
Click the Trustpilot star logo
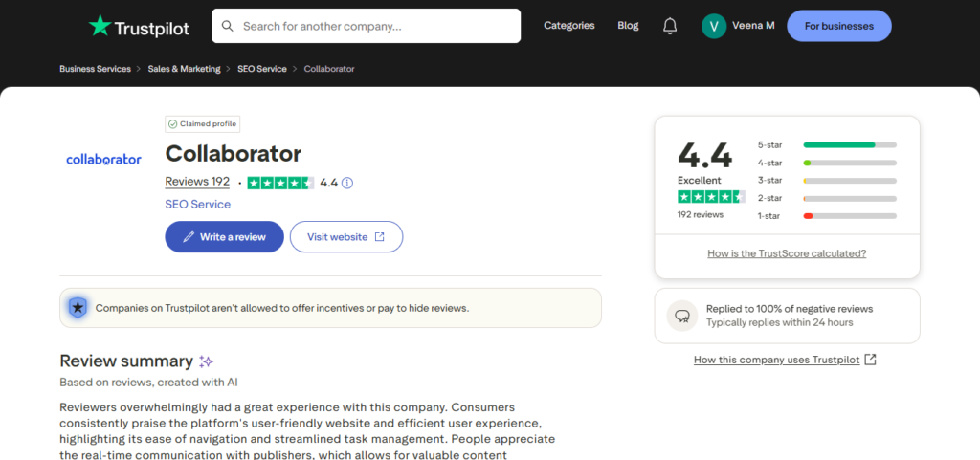99,26
